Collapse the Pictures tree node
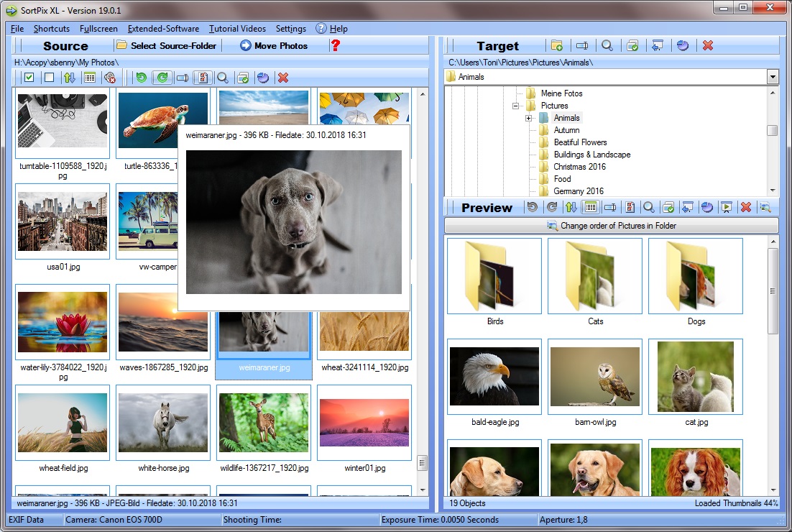This screenshot has height=532, width=792. click(x=516, y=106)
